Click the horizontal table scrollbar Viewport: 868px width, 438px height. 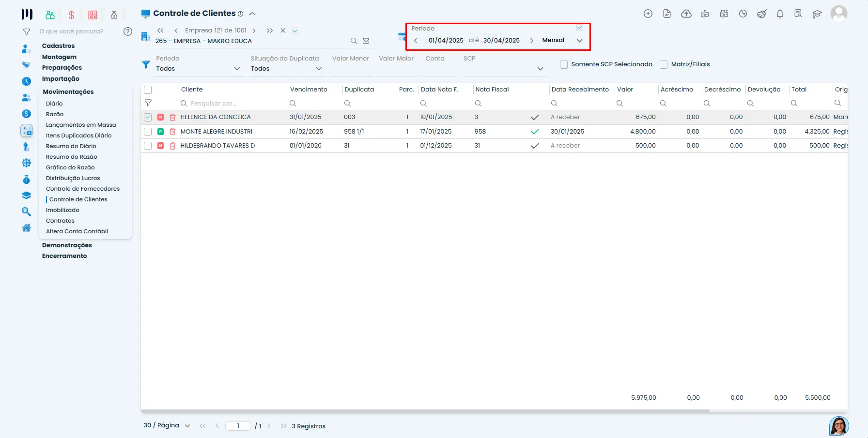click(x=425, y=411)
